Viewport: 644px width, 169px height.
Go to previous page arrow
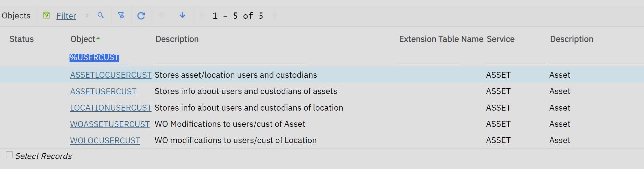pyautogui.click(x=203, y=15)
